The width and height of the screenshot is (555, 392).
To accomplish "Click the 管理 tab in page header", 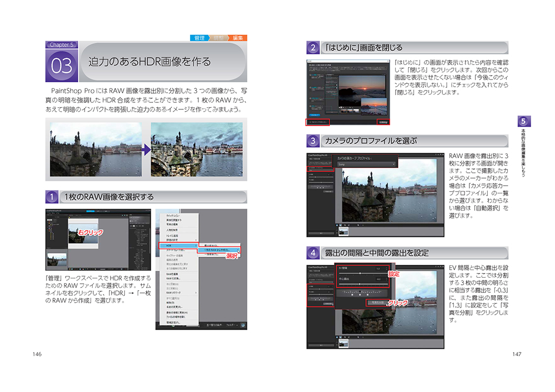I will coord(199,38).
